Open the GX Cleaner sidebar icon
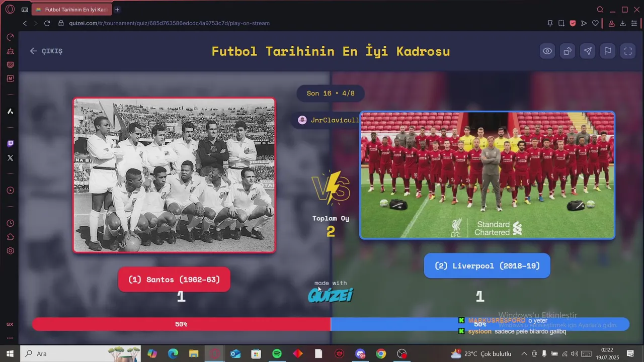The image size is (644, 362). point(10,51)
